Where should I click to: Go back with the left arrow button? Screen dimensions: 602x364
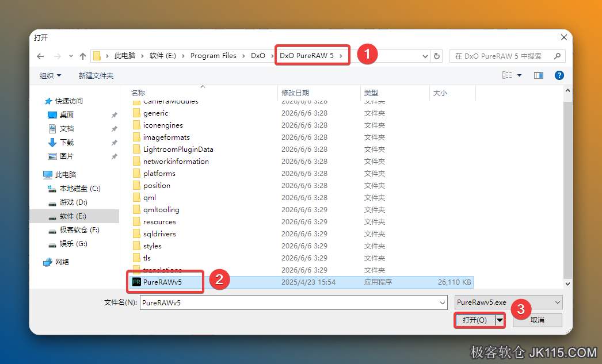point(40,56)
